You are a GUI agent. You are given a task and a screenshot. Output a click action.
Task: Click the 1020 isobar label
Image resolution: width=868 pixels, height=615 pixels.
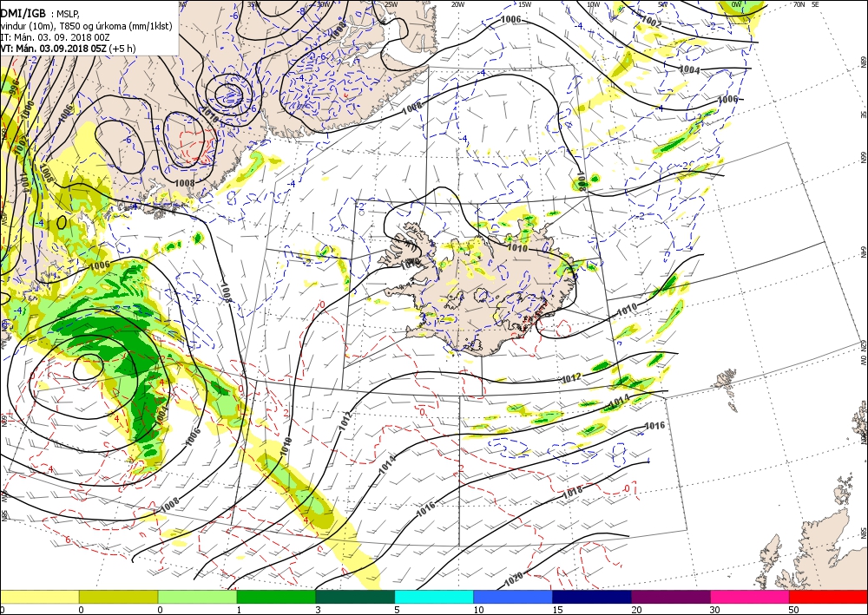(513, 579)
